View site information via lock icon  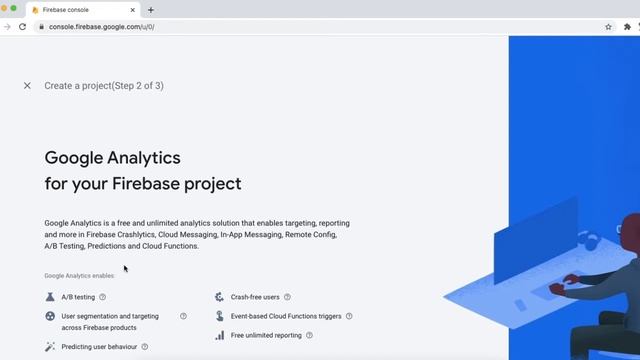click(41, 27)
